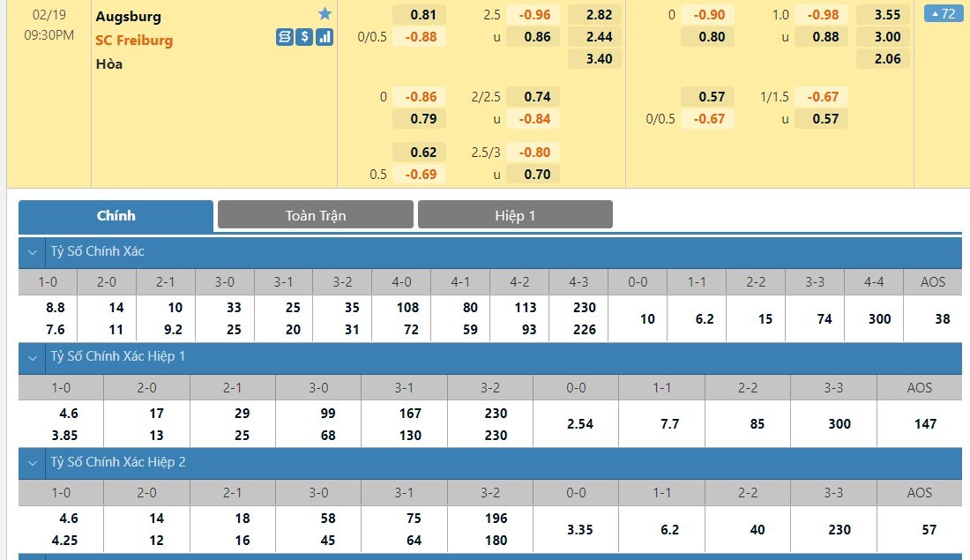Screen dimensions: 970x560
Task: Click the SC Freiburg team name
Action: 134,40
